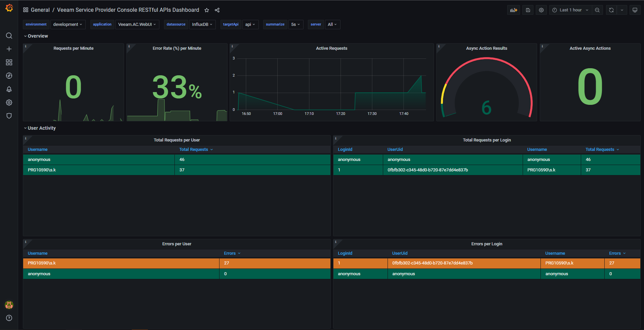Refresh the dashboard
This screenshot has height=330, width=644.
[x=611, y=10]
